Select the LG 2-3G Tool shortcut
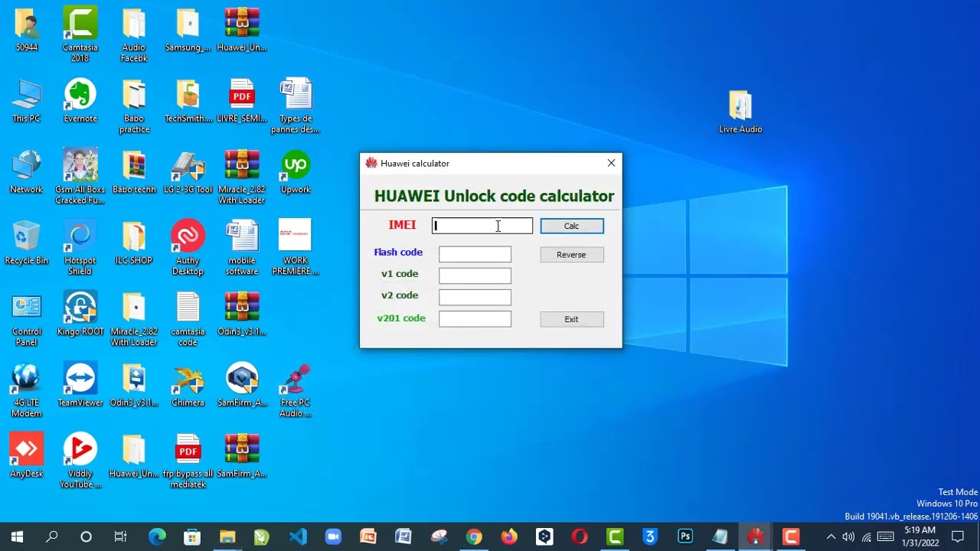 pyautogui.click(x=188, y=172)
